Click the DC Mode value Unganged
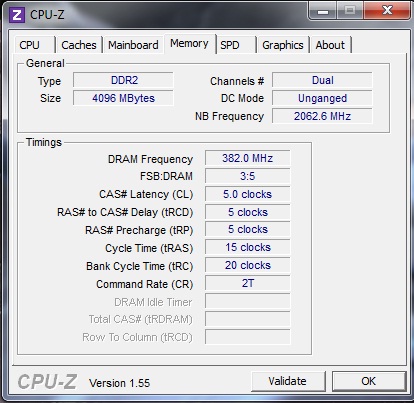The height and width of the screenshot is (403, 414). coord(322,98)
